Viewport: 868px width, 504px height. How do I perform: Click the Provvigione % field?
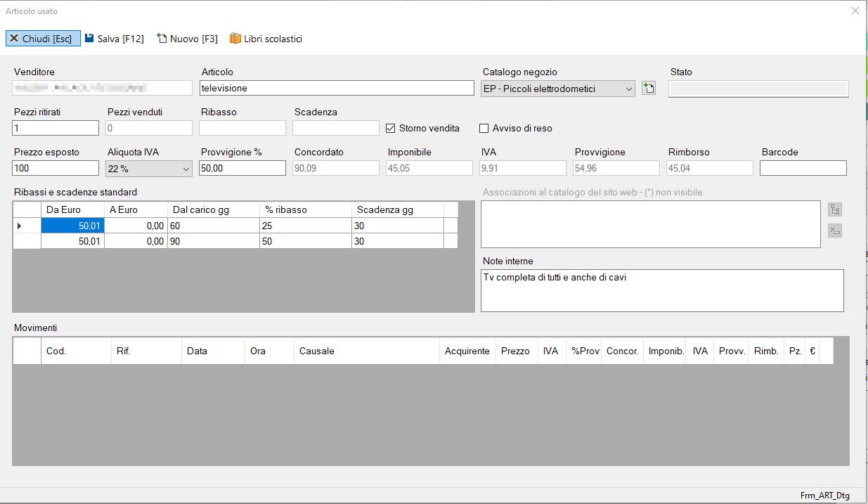tap(242, 168)
